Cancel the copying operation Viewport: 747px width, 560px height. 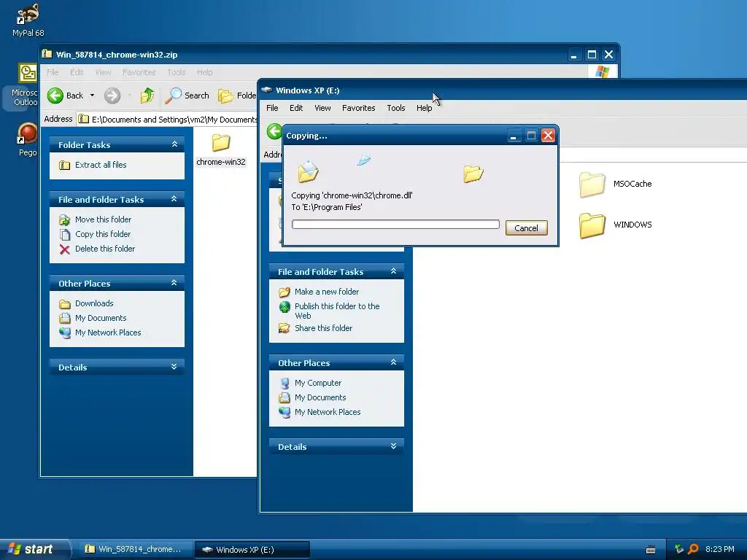point(526,228)
